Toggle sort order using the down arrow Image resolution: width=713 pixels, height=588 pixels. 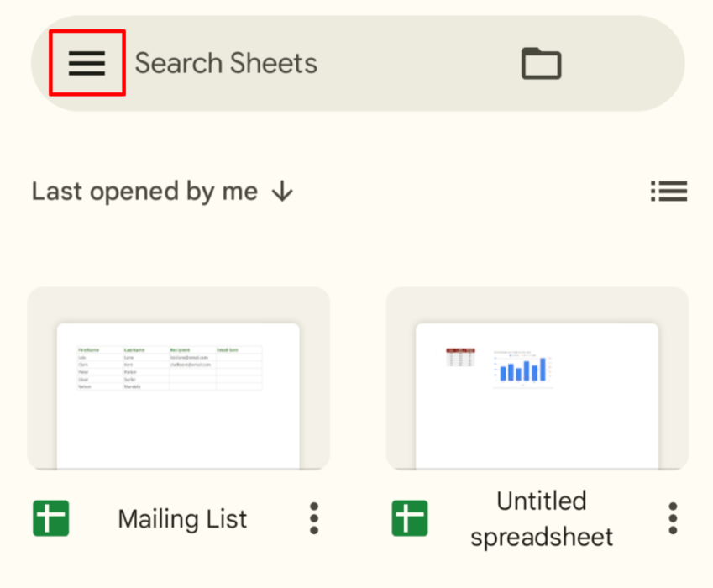tap(282, 192)
